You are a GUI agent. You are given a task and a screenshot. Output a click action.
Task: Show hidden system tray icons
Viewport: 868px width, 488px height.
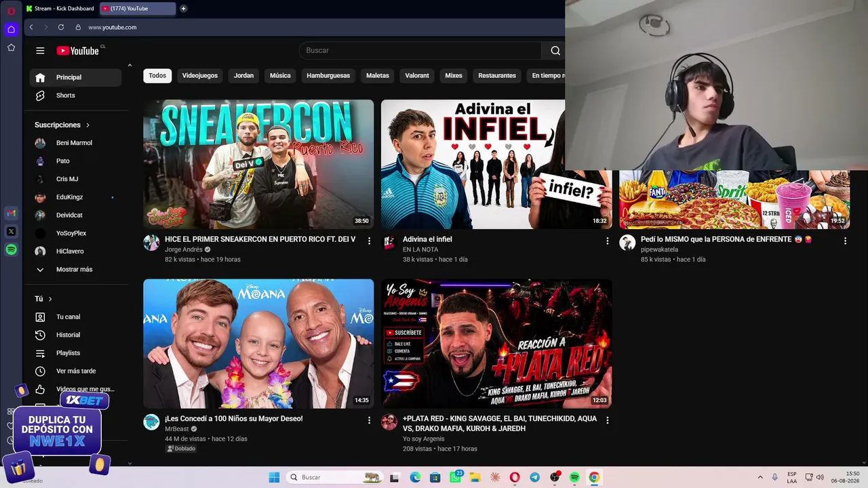pos(760,477)
